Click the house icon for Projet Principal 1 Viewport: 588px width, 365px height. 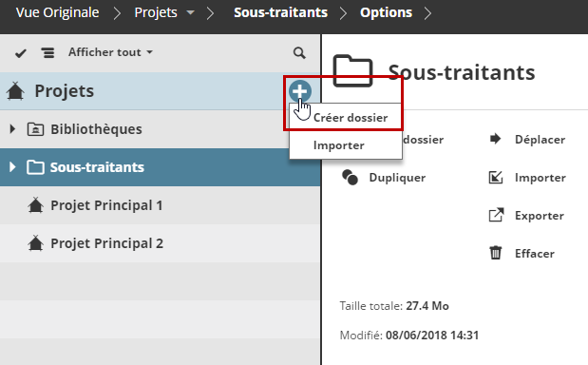[x=36, y=204]
